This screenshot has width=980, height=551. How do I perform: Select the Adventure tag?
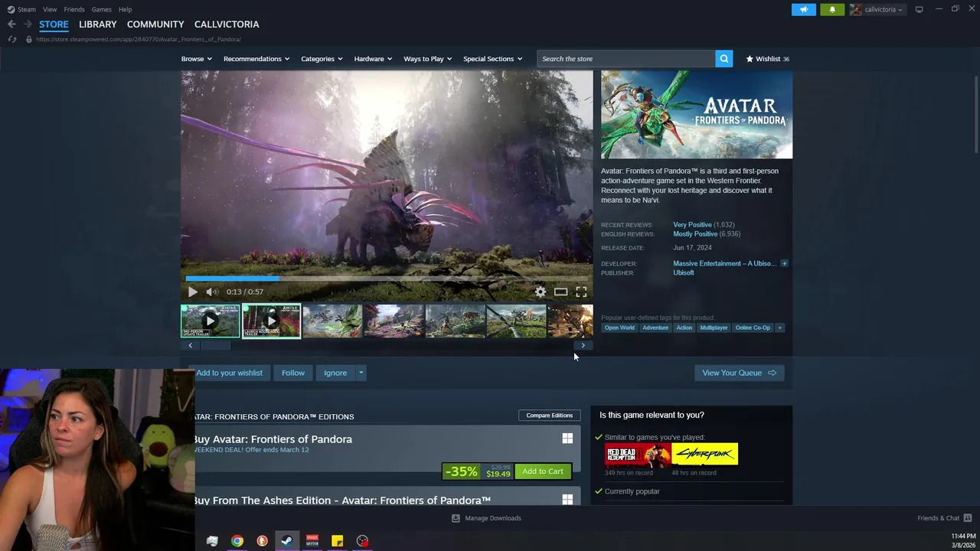click(655, 328)
